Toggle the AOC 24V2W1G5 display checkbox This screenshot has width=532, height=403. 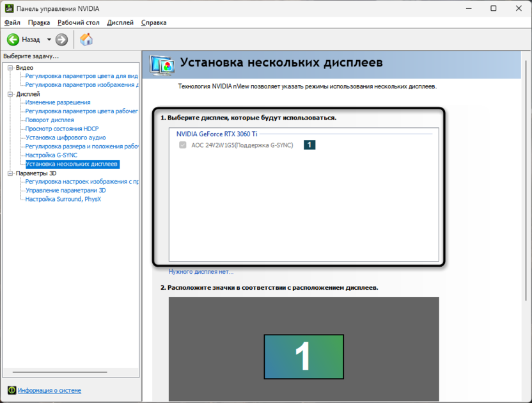point(183,145)
